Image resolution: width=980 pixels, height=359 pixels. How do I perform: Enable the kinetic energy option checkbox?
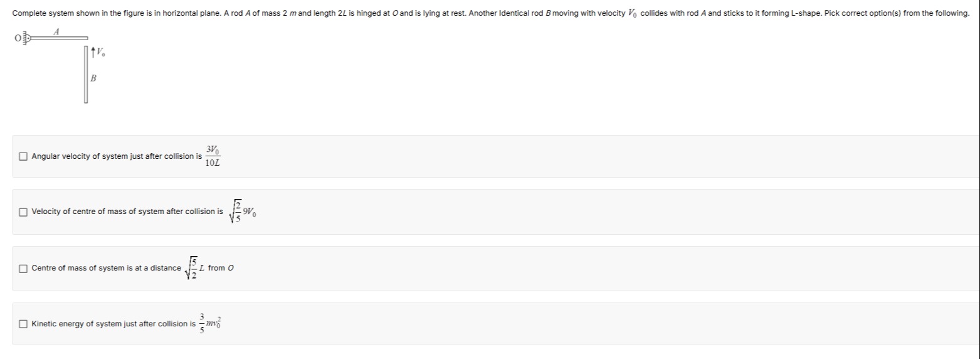pos(23,324)
